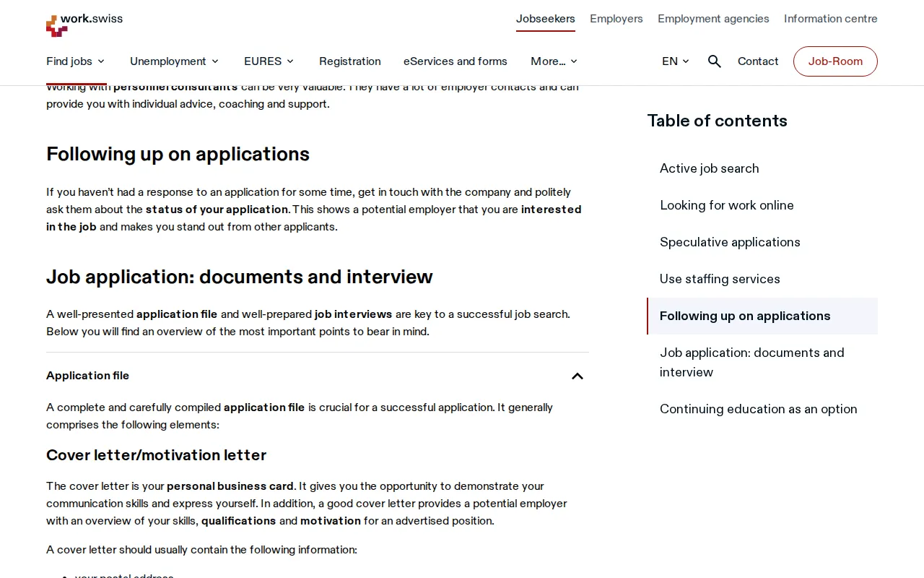The image size is (924, 578).
Task: Select Following up on applications contents entry
Action: (x=762, y=316)
